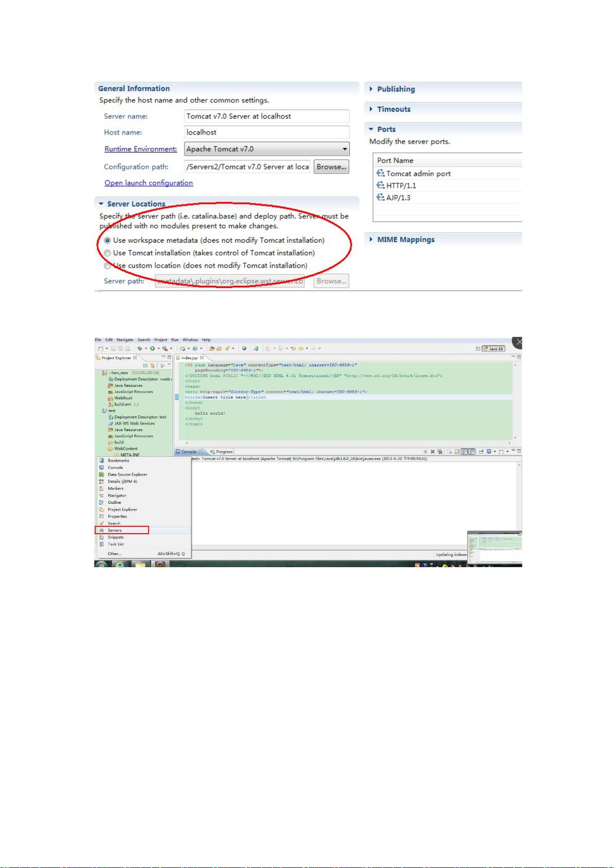Click the Host name input field
The width and height of the screenshot is (614, 868).
tap(267, 132)
